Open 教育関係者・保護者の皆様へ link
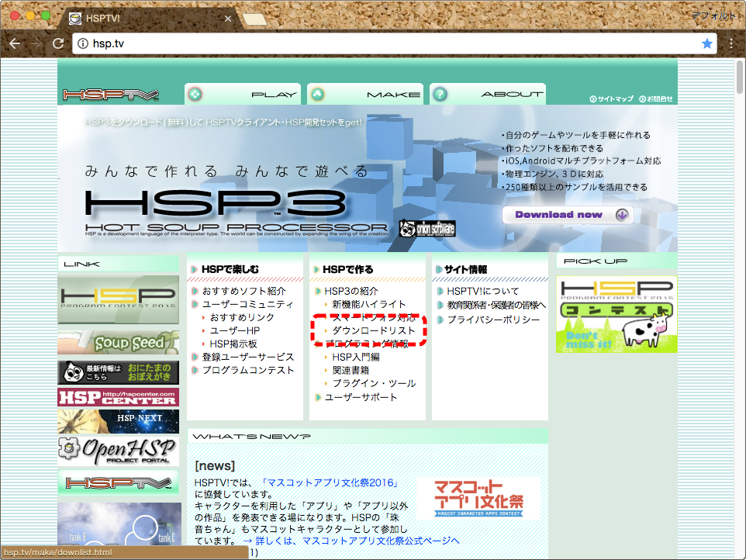Viewport: 746px width, 560px height. (x=496, y=305)
